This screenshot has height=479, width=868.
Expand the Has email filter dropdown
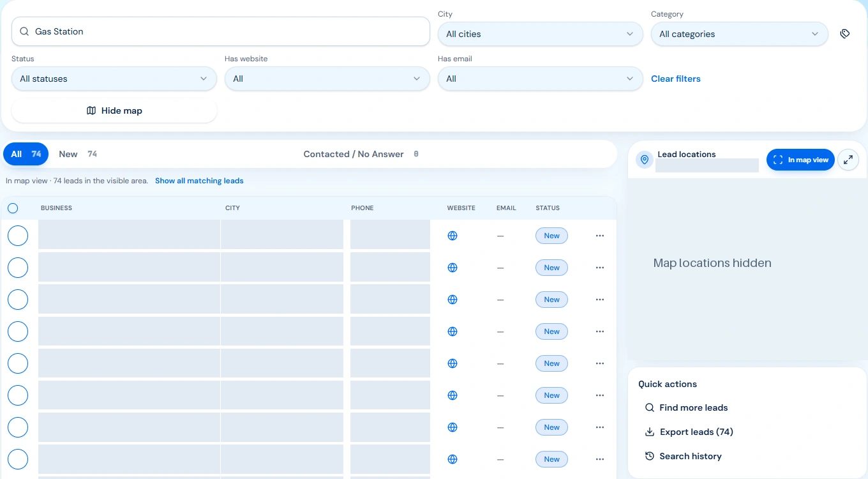540,79
